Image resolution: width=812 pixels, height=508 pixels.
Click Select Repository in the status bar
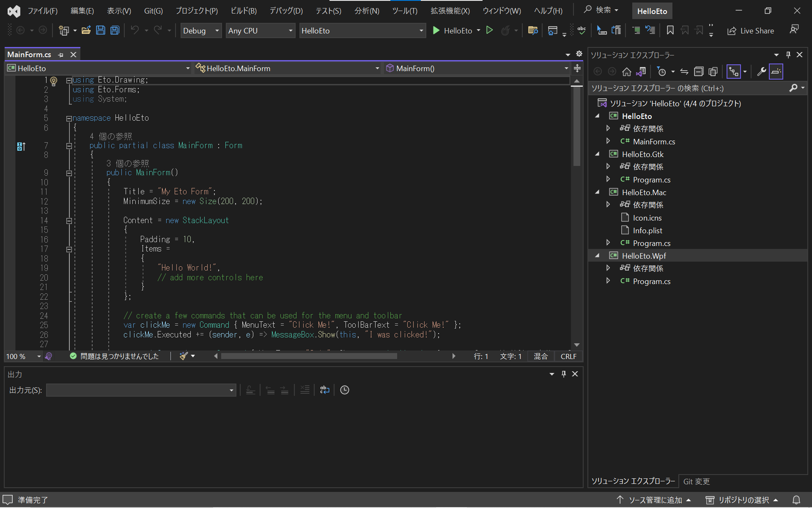(x=742, y=500)
